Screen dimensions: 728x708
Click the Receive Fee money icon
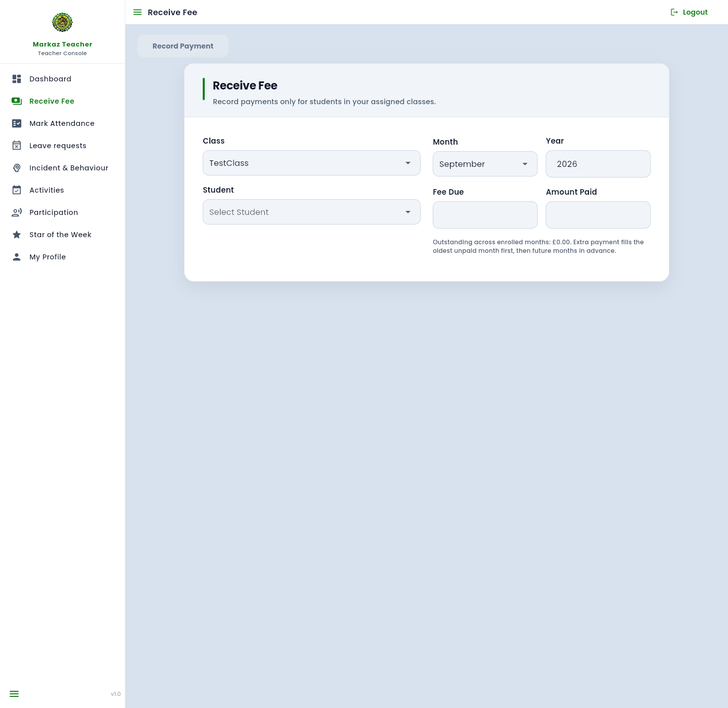(17, 101)
